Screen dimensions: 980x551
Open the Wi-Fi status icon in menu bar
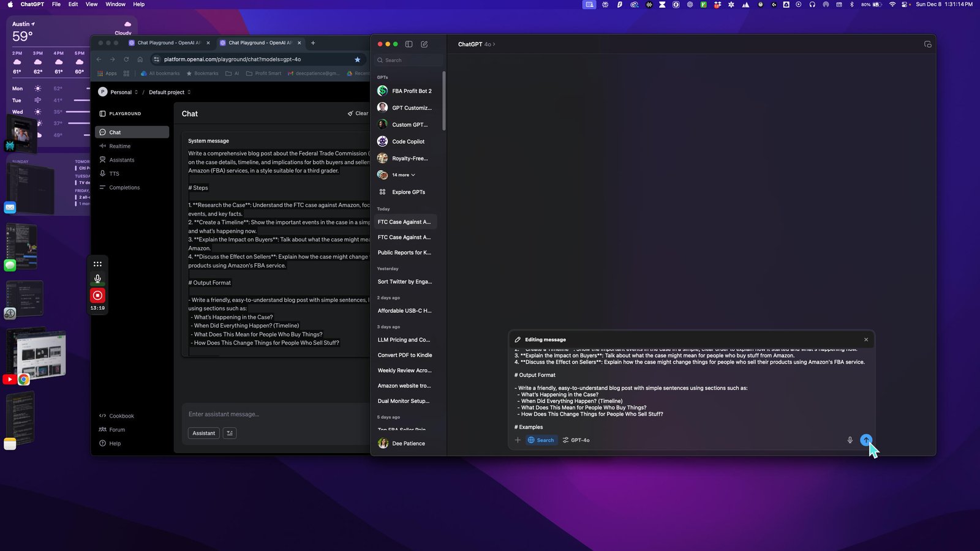click(892, 4)
